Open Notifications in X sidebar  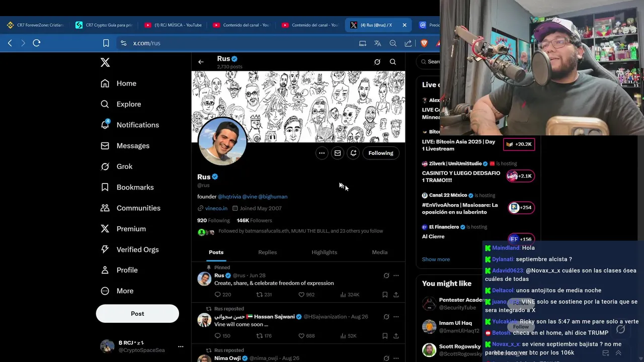pos(130,125)
